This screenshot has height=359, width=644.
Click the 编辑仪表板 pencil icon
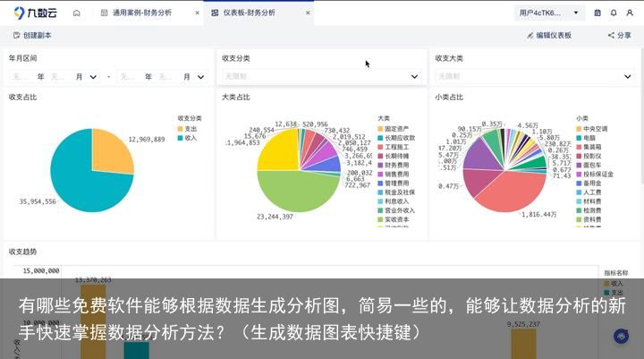coord(530,36)
